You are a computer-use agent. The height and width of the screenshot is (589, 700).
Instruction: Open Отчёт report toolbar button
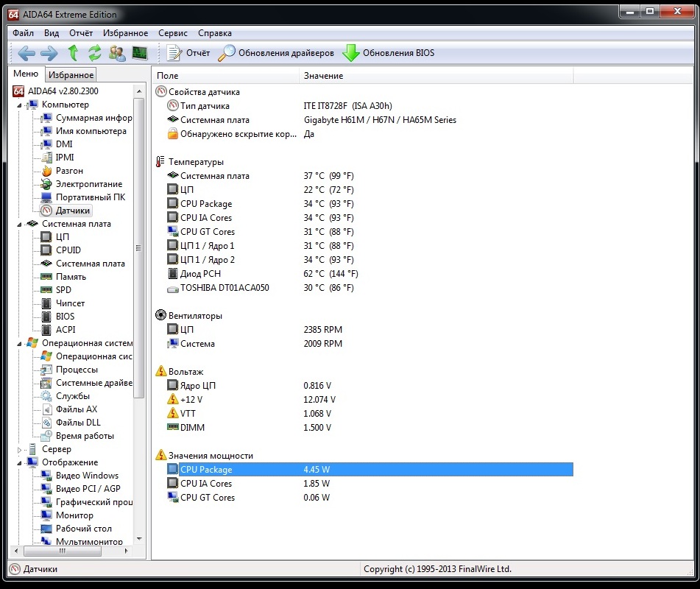[188, 53]
